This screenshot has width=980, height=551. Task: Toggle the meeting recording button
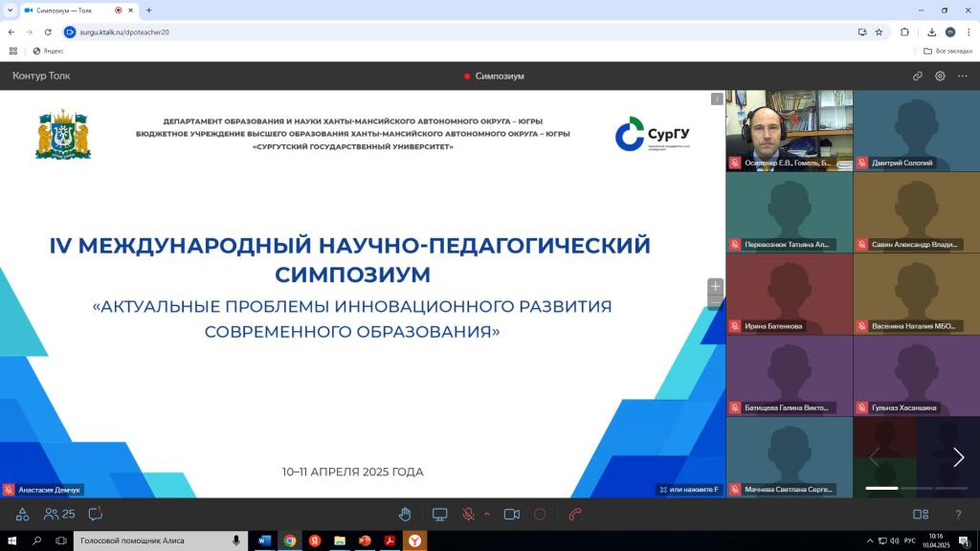540,514
